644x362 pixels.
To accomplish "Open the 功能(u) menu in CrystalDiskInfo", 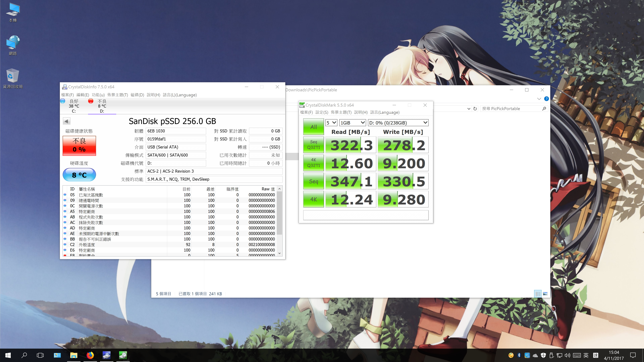I will (x=98, y=95).
